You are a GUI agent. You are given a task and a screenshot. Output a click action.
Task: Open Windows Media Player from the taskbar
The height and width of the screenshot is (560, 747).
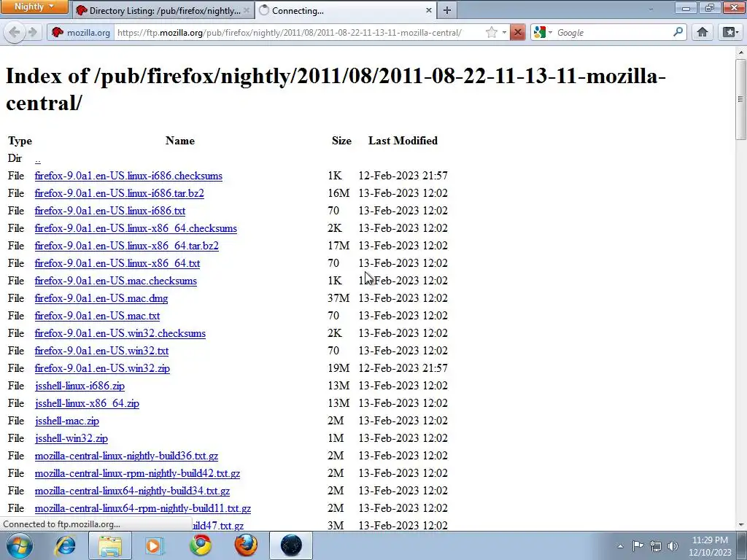(x=154, y=545)
